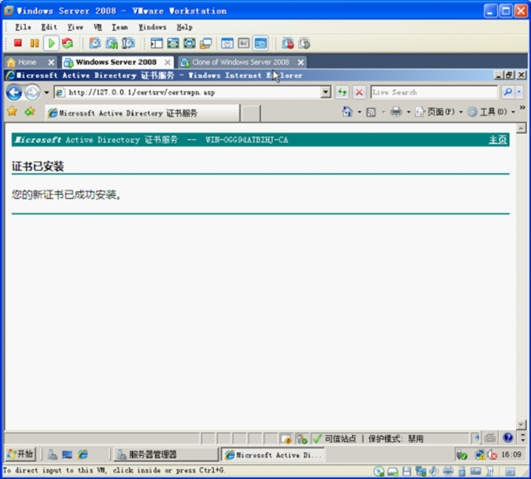Open the VMware Edit menu

tap(49, 27)
